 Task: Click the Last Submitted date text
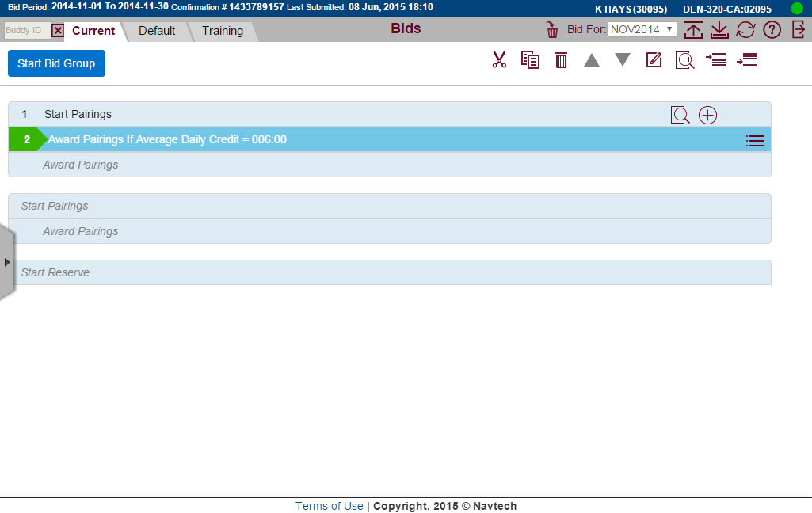click(360, 7)
